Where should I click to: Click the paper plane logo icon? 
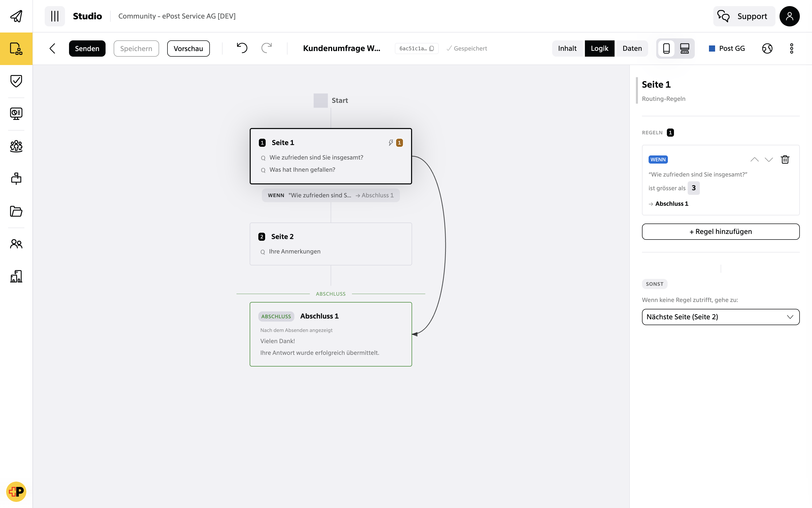(16, 16)
